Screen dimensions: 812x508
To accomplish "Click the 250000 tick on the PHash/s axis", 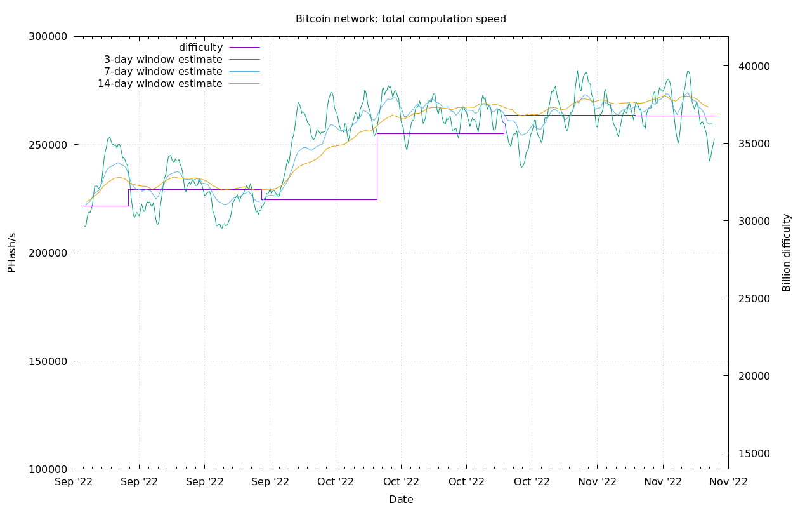I will pos(48,145).
